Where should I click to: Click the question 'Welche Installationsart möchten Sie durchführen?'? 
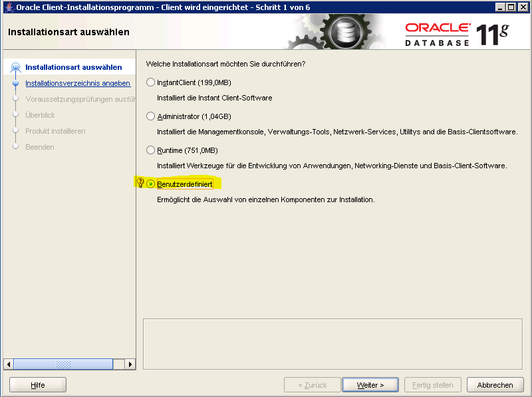tap(225, 64)
